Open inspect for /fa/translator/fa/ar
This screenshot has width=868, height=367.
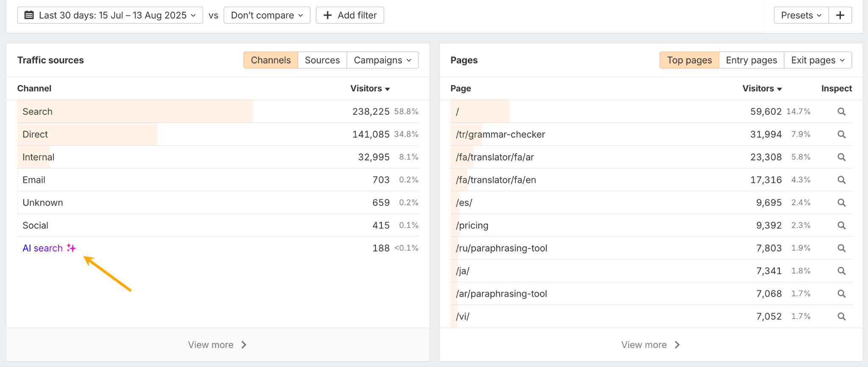pos(841,157)
